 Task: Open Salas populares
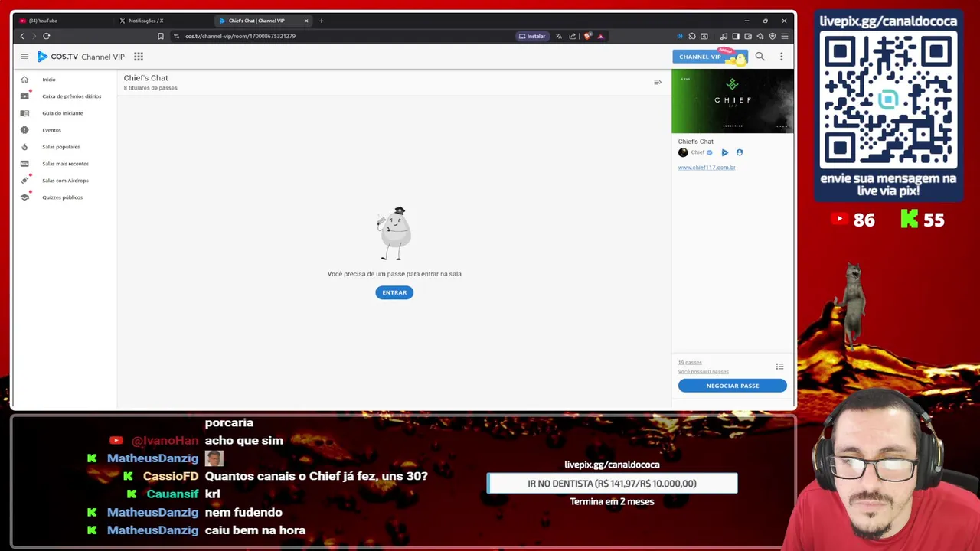pos(60,147)
